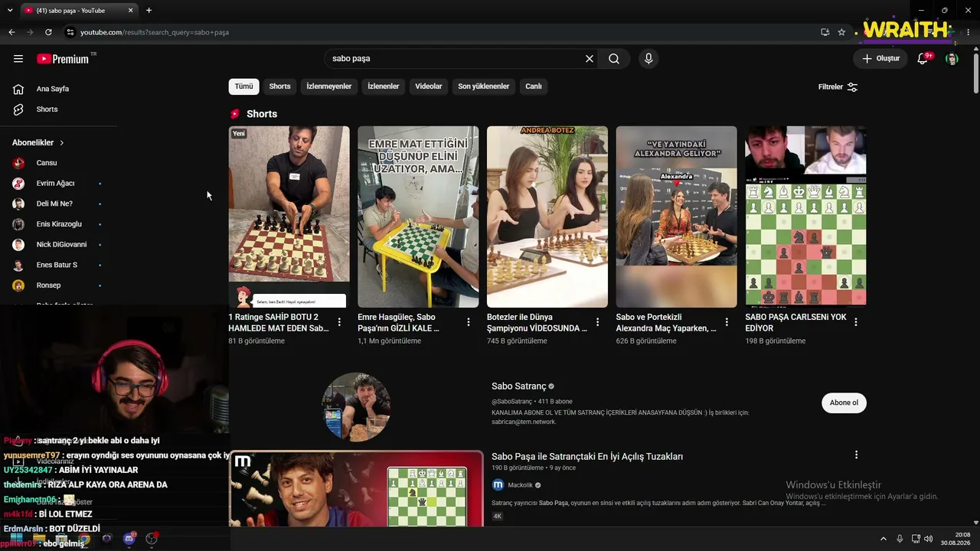This screenshot has height=551, width=980.
Task: Open the Sabo Satranç channel name link
Action: pyautogui.click(x=519, y=386)
